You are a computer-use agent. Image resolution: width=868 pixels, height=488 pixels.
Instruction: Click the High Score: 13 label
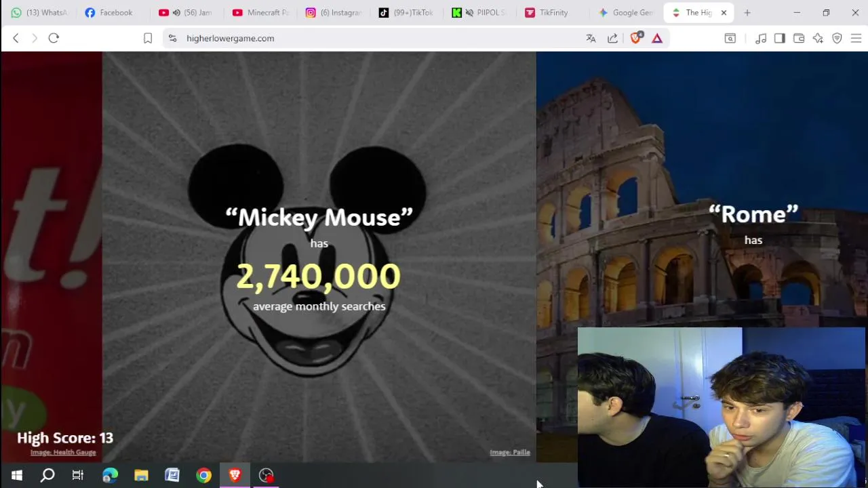point(65,438)
